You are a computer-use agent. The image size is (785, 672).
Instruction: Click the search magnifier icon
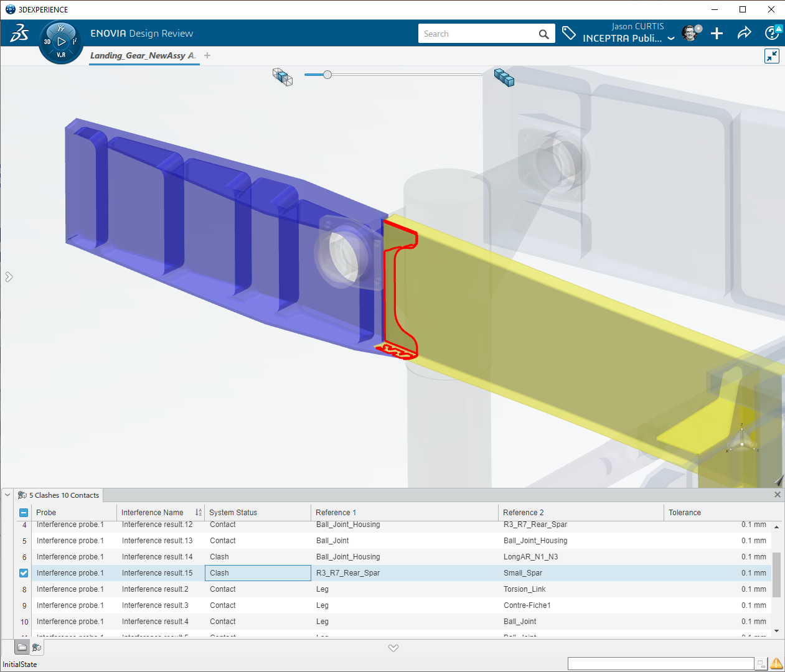(543, 34)
